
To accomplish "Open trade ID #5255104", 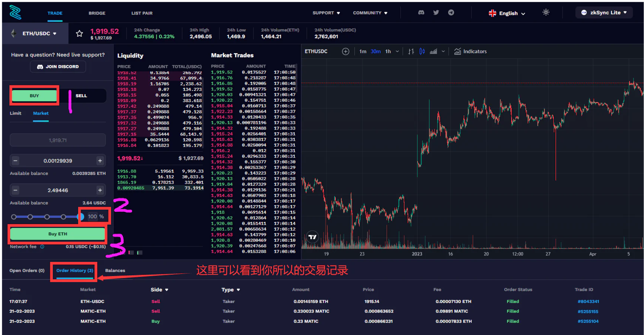I will point(588,321).
